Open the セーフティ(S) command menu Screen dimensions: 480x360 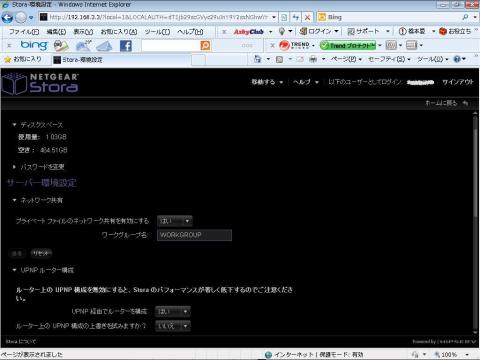click(389, 59)
